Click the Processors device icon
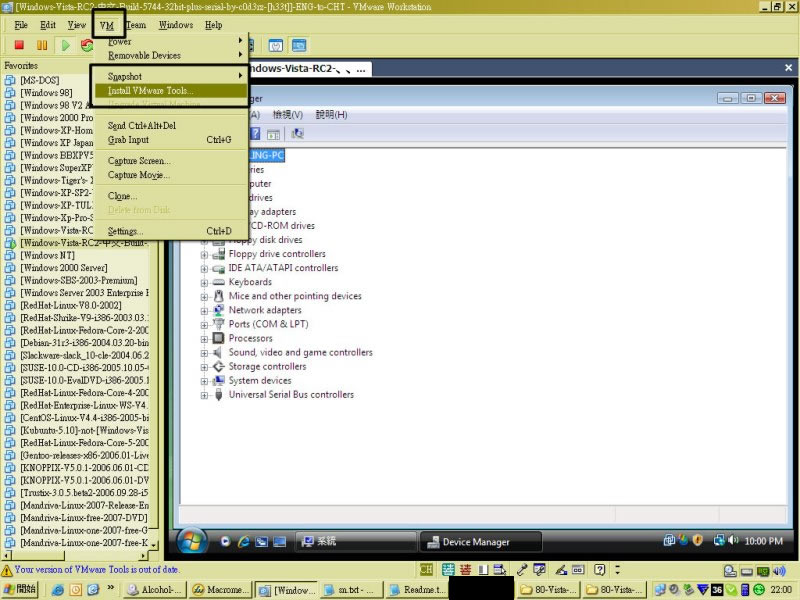This screenshot has height=600, width=800. (218, 338)
